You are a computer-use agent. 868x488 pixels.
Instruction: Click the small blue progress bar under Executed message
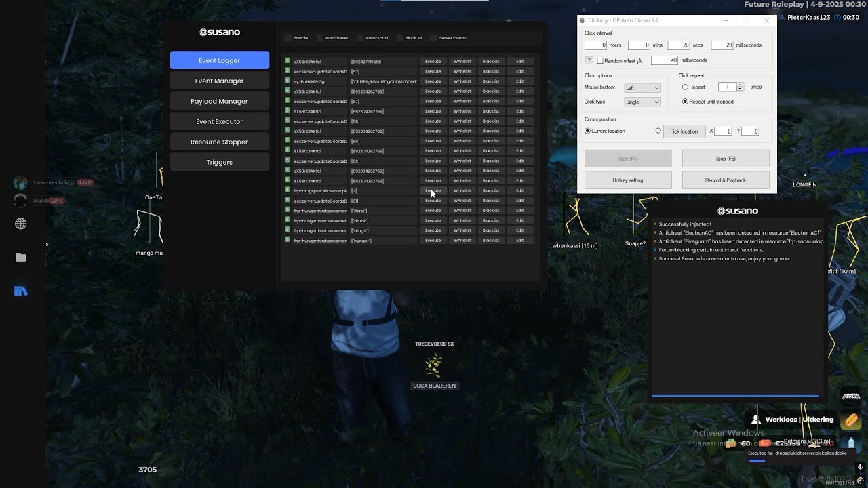[757, 461]
